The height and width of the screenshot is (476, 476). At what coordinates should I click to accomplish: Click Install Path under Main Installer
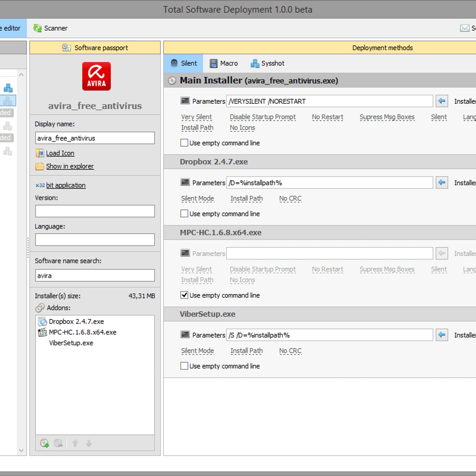[x=197, y=128]
